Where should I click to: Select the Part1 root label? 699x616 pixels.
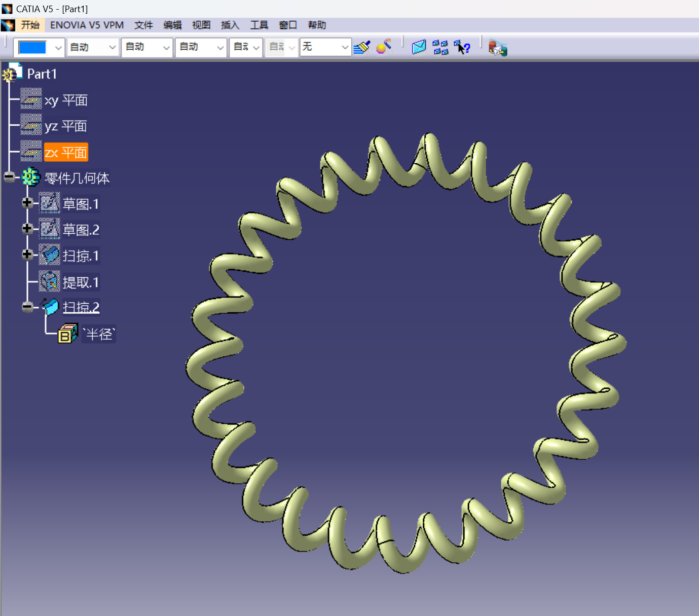42,74
